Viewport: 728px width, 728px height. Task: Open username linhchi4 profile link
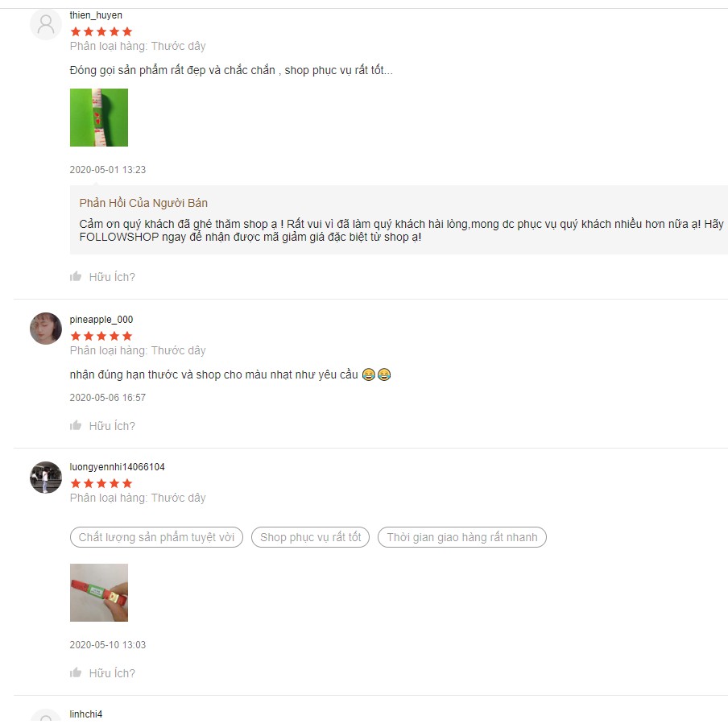(86, 714)
